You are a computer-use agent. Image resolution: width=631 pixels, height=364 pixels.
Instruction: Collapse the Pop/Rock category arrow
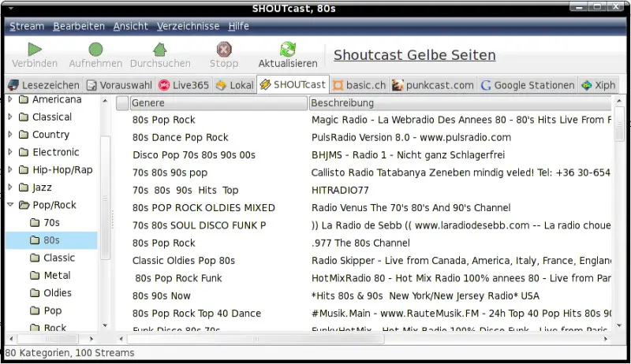[x=10, y=205]
